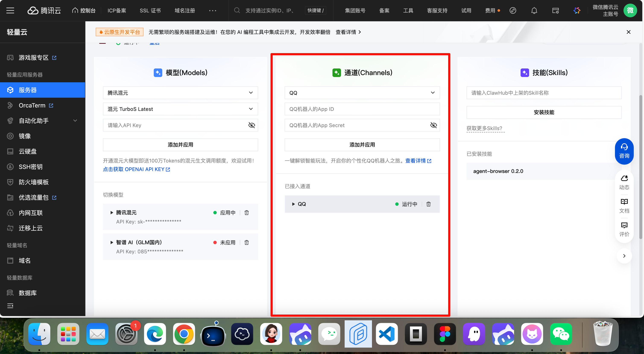Open 点击获取 OPENAI API KEY link

136,169
